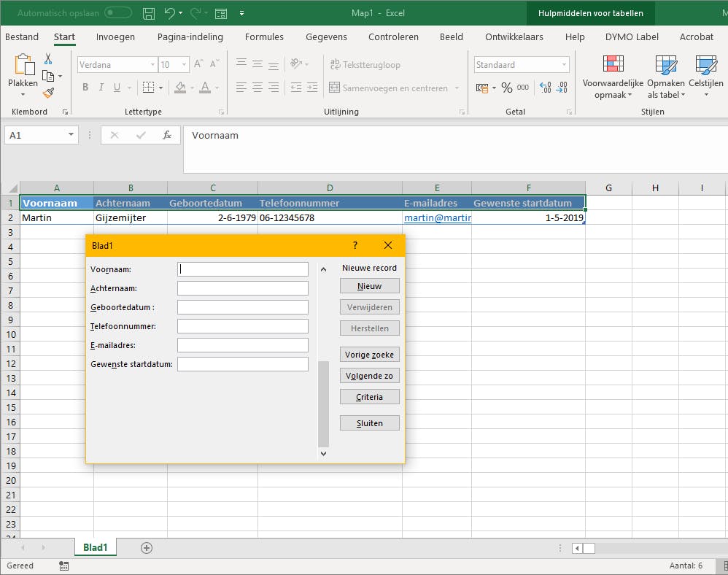728x575 pixels.
Task: Click the Nieuw button in the form
Action: pos(369,286)
